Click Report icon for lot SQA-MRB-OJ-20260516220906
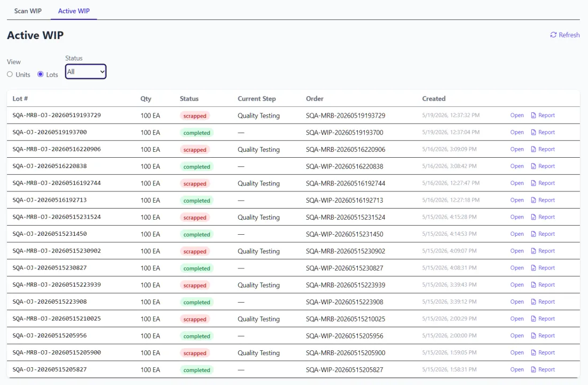The image size is (588, 385). click(533, 149)
